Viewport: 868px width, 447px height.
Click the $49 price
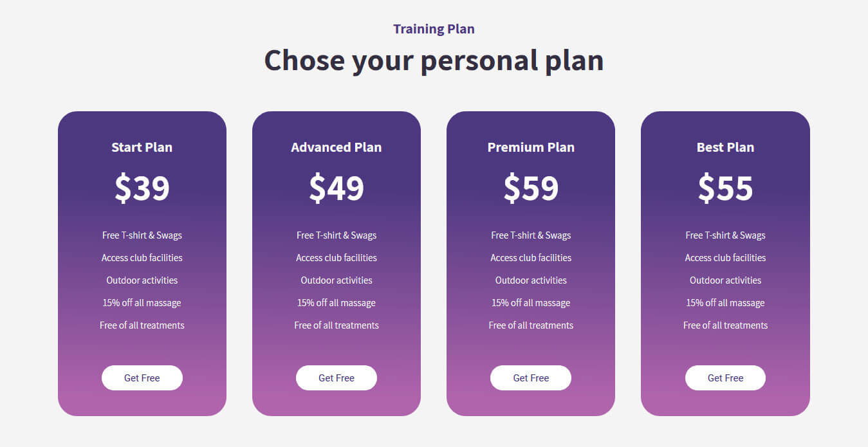337,188
